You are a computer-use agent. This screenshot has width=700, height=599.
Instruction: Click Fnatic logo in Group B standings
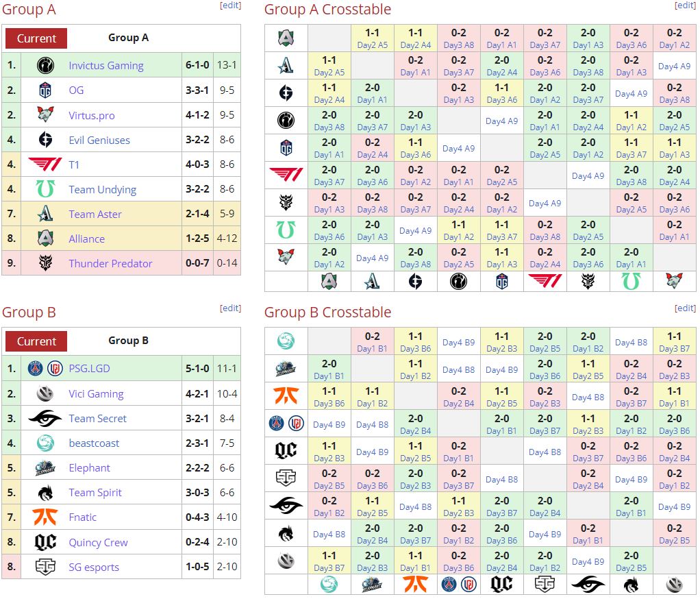coord(45,517)
